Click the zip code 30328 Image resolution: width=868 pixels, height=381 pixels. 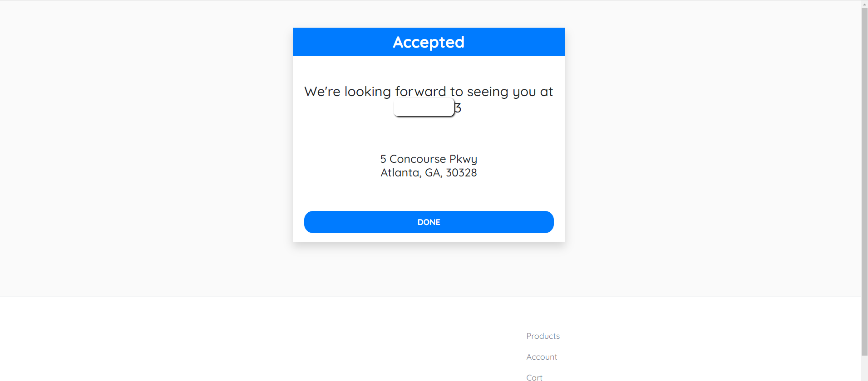tap(461, 173)
